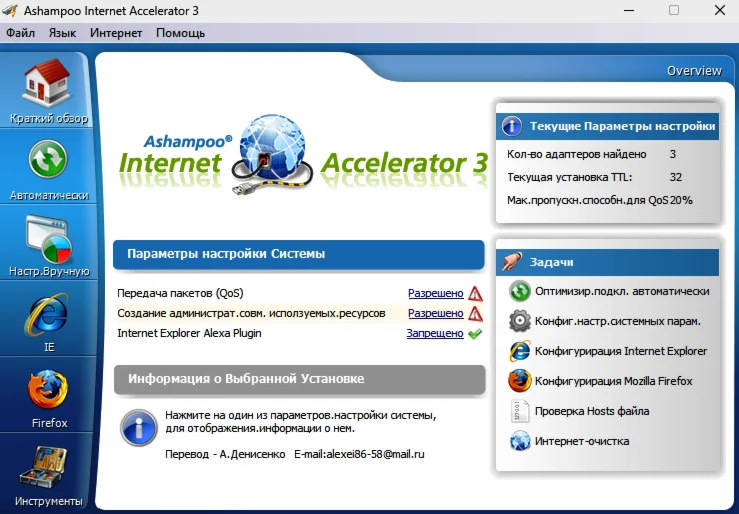Open Настр.Вручную sidebar icon
The height and width of the screenshot is (514, 739).
click(49, 239)
